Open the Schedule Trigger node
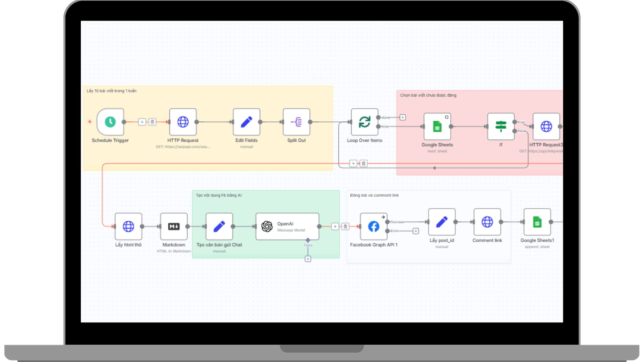 click(x=110, y=122)
